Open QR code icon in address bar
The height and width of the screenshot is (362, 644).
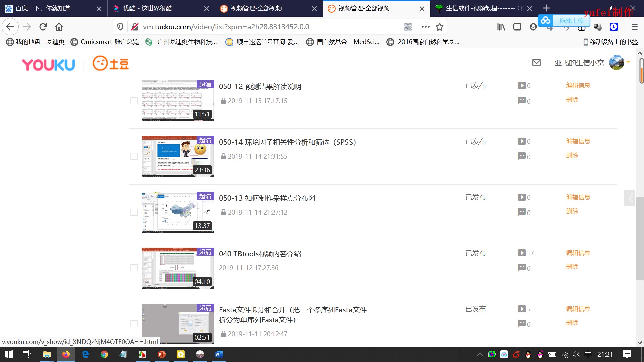(x=408, y=27)
